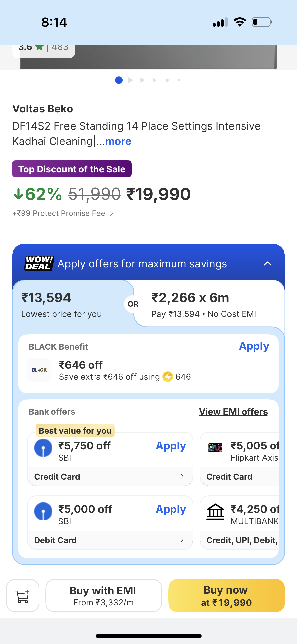Tap the second image carousel indicator
This screenshot has width=297, height=644.
[130, 80]
